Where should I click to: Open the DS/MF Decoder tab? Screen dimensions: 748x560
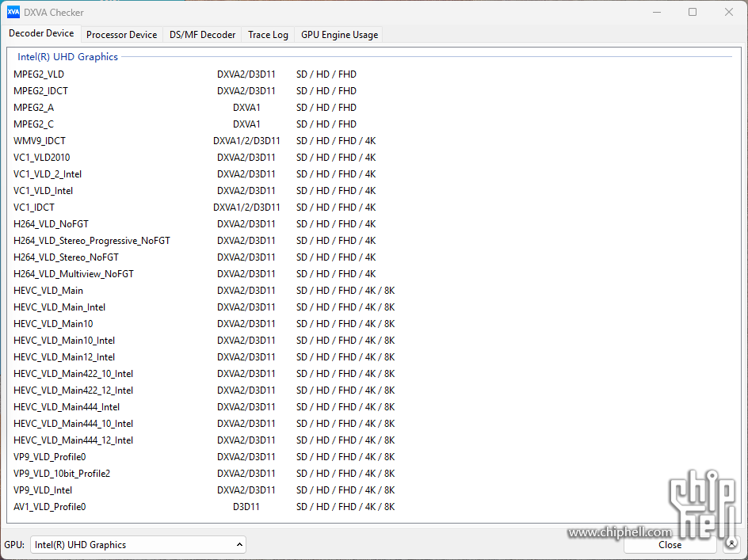pyautogui.click(x=202, y=35)
